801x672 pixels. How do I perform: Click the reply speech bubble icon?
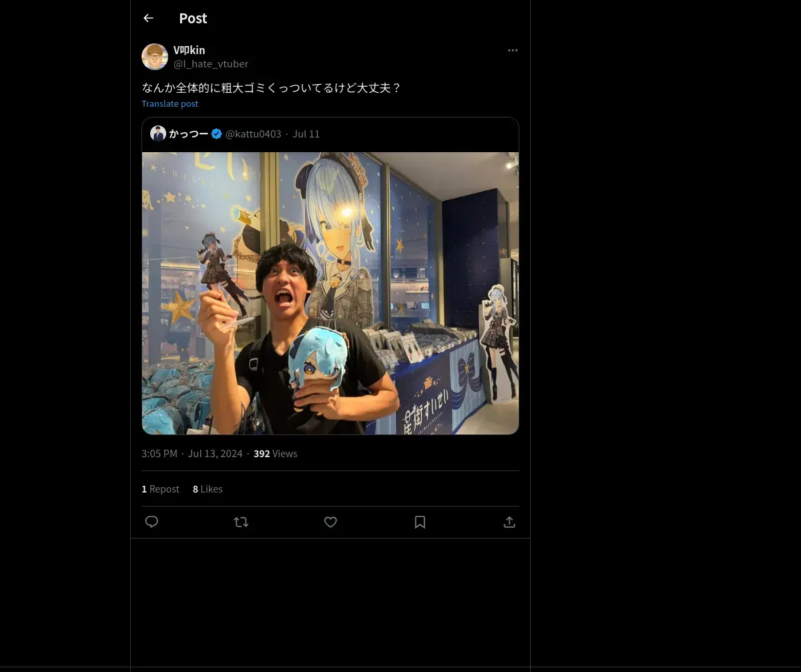pos(152,522)
